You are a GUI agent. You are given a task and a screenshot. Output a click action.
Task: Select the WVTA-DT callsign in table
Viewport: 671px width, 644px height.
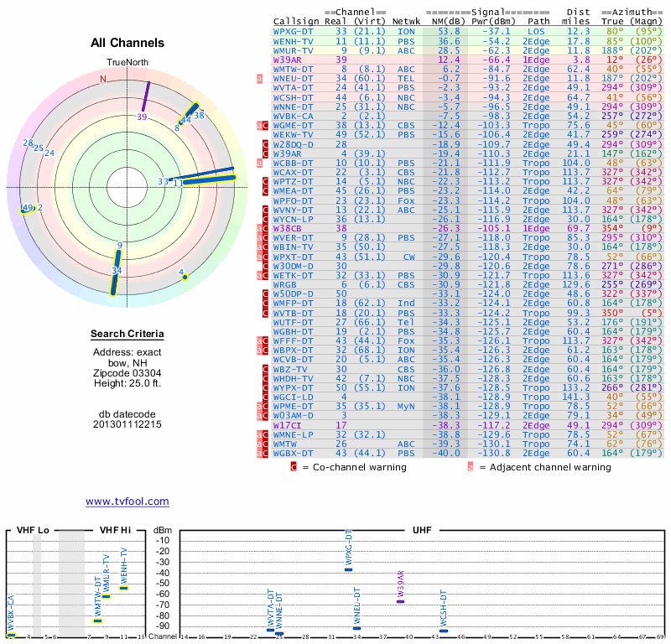tap(293, 88)
